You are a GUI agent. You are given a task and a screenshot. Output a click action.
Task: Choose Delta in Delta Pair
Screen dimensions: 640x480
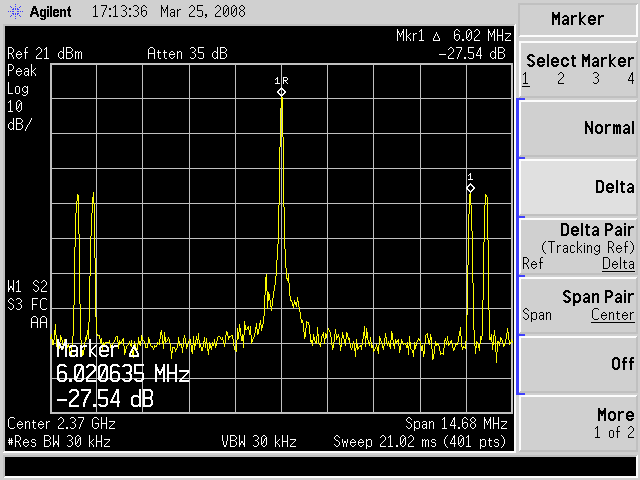[x=618, y=264]
